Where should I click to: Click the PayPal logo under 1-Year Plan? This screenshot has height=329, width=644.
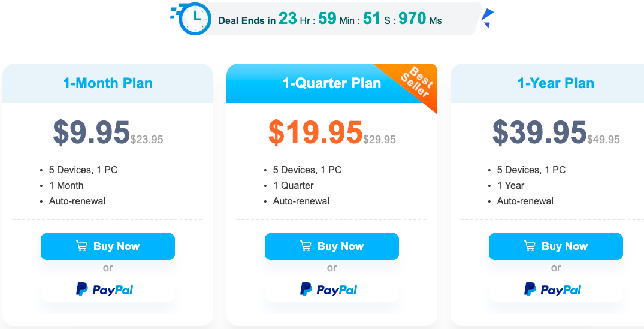[552, 289]
